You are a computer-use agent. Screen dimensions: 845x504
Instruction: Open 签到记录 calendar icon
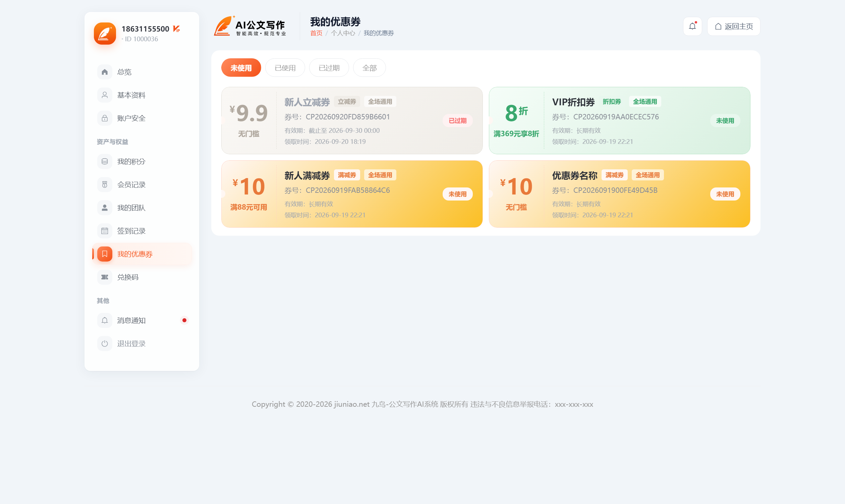(105, 231)
